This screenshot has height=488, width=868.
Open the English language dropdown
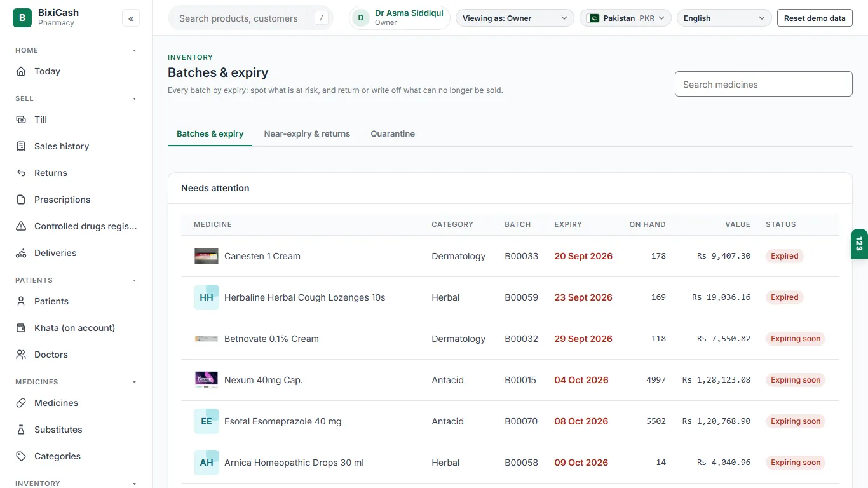pos(724,18)
